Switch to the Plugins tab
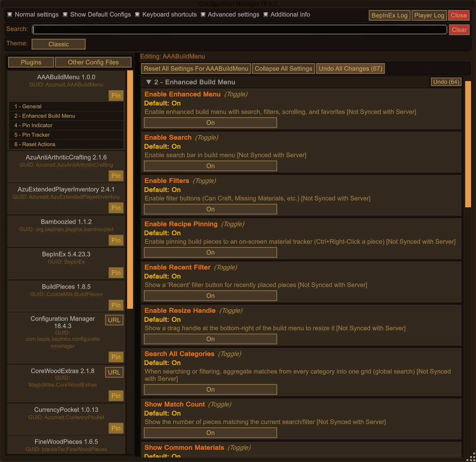 (31, 62)
